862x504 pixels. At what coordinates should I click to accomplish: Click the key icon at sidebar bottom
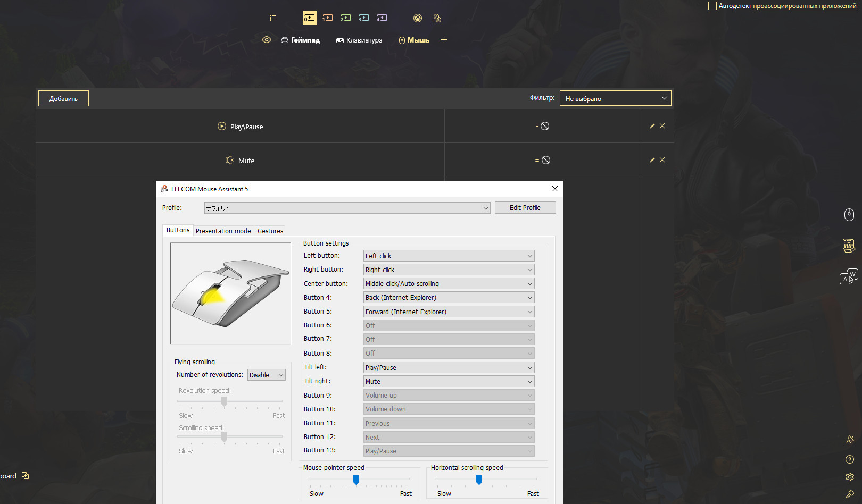pyautogui.click(x=850, y=494)
